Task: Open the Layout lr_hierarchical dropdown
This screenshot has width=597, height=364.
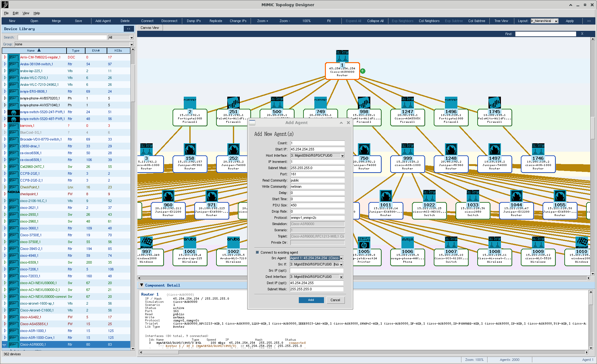Action: [556, 21]
